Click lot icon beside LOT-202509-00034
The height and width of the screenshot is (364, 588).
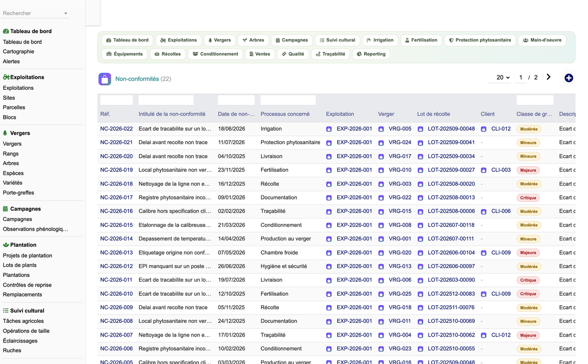pos(420,157)
